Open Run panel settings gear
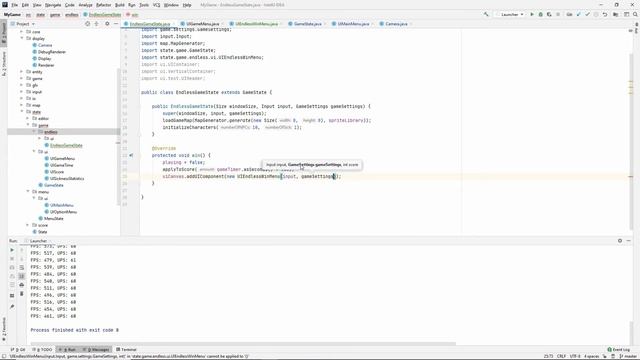Image resolution: width=640 pixels, height=360 pixels. tap(620, 241)
